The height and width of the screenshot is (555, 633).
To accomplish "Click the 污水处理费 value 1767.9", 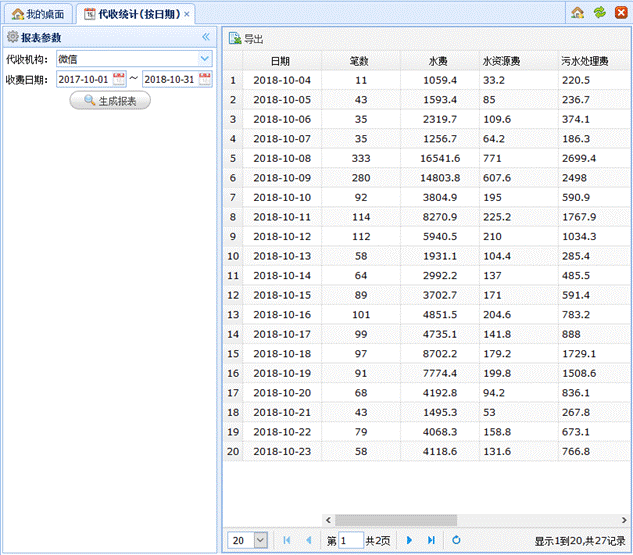I will tap(594, 217).
